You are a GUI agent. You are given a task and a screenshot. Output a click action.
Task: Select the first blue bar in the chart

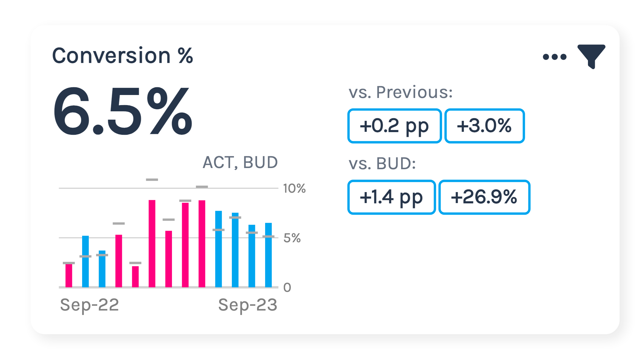point(85,261)
